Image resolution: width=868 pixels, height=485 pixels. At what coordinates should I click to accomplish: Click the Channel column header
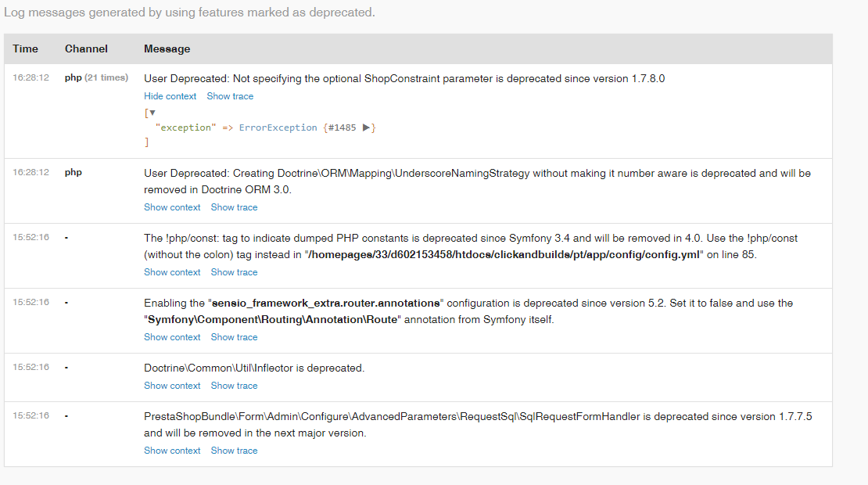click(86, 48)
